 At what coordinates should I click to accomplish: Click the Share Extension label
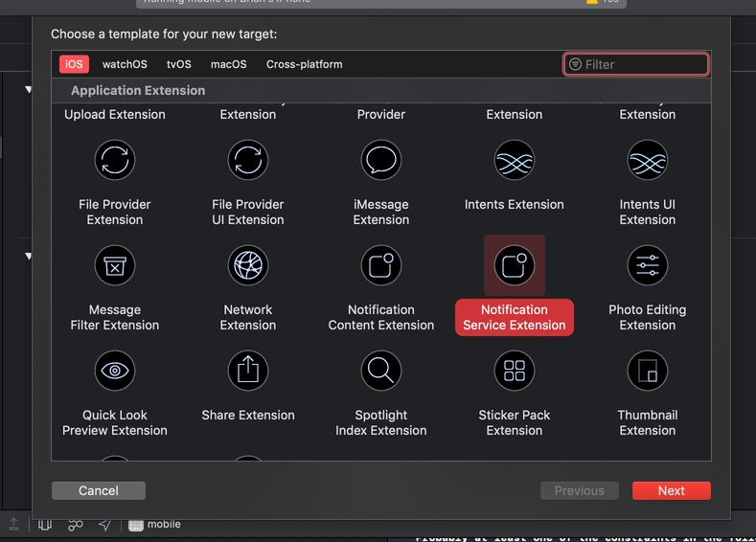(248, 416)
